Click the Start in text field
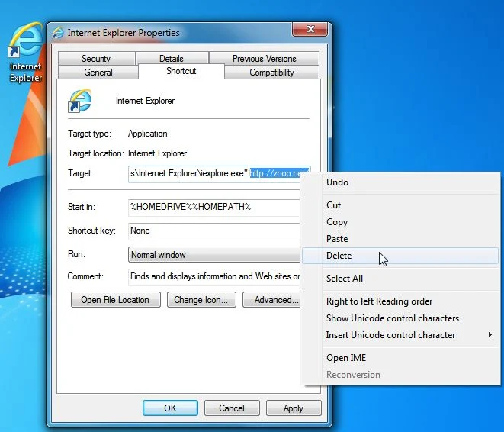 pyautogui.click(x=214, y=207)
